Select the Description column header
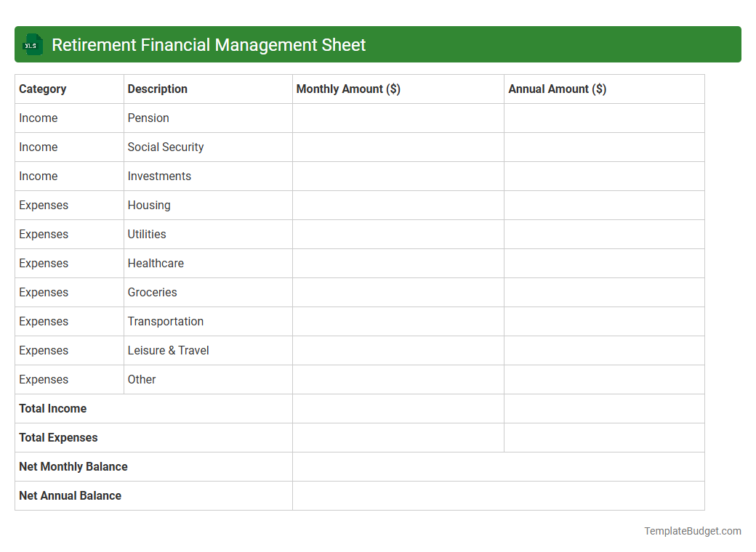 [157, 89]
